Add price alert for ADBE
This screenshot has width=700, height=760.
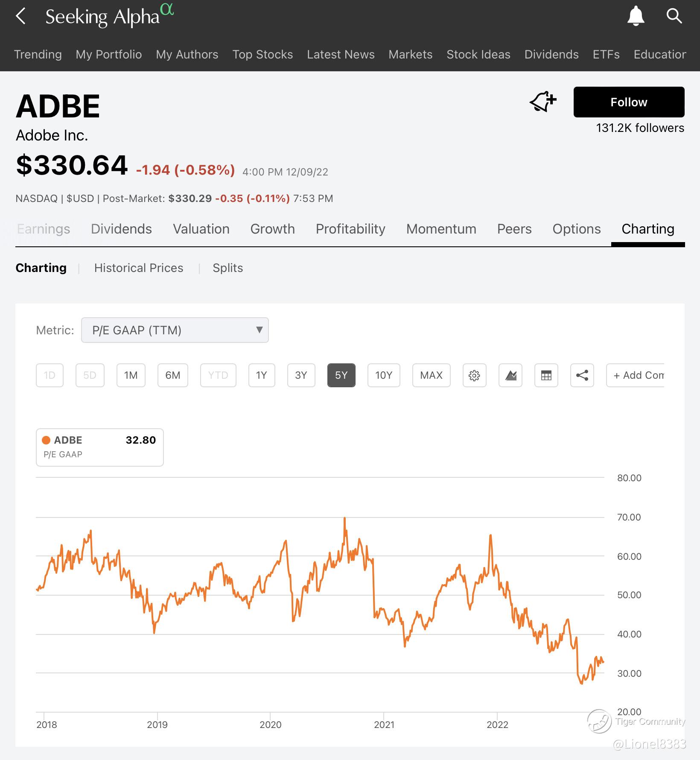[x=543, y=102]
